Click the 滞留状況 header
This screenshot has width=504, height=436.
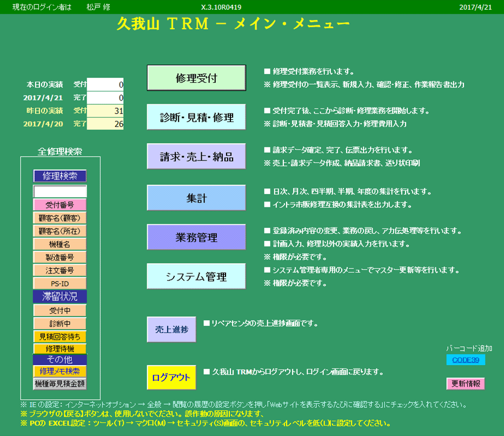tap(60, 297)
